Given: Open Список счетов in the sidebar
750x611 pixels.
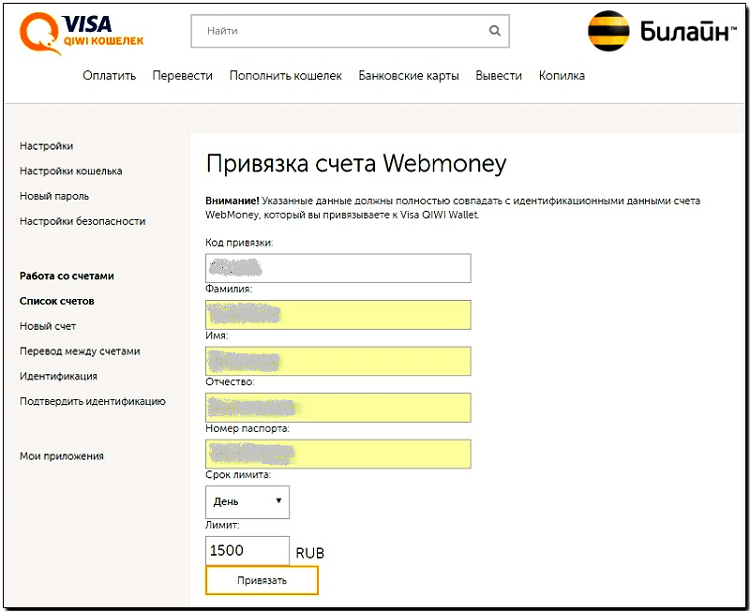Looking at the screenshot, I should pyautogui.click(x=57, y=301).
